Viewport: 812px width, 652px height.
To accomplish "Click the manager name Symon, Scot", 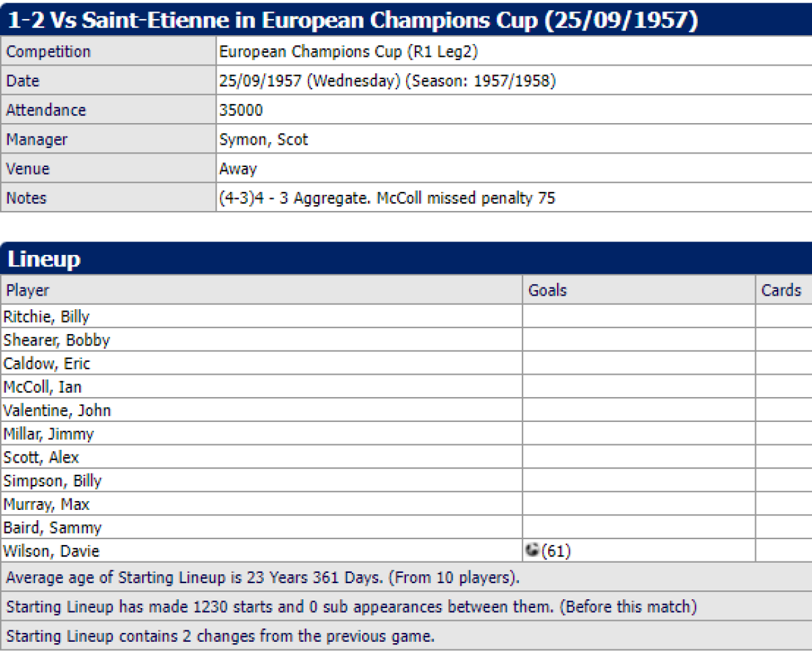I will coord(263,140).
